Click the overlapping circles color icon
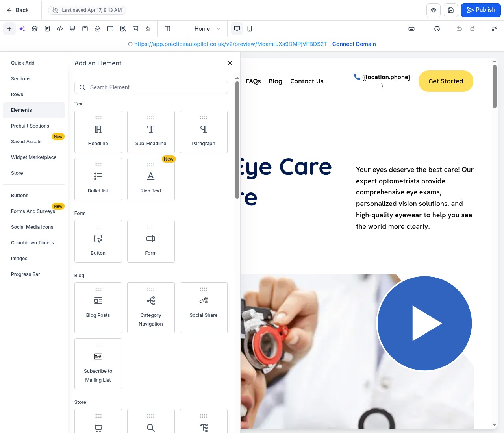The image size is (504, 433). tap(98, 29)
